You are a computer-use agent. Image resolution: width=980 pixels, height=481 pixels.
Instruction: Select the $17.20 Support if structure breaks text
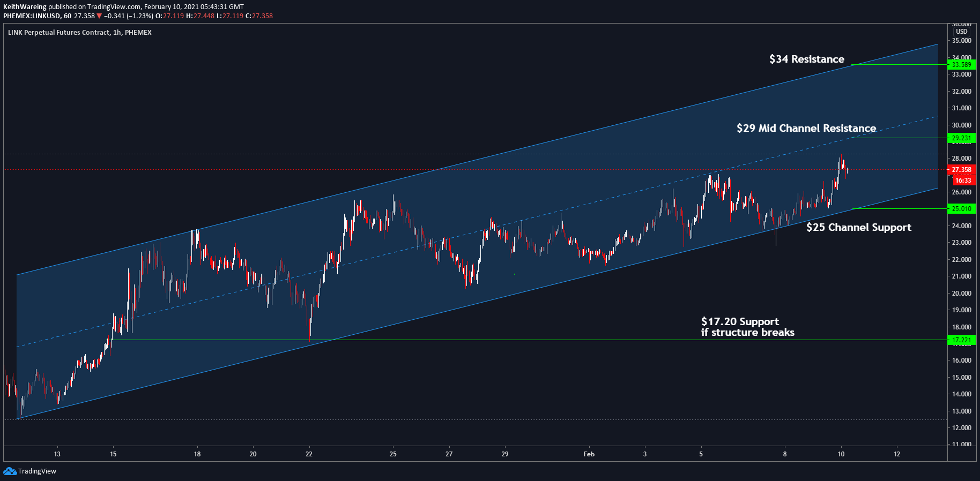pos(747,327)
